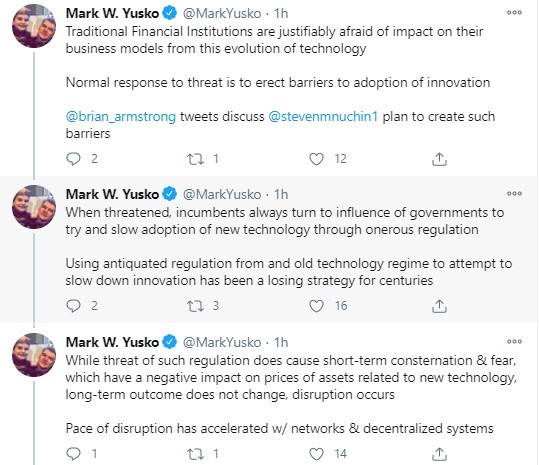
Task: Open the 1h timestamp on third tweet
Action: 281,342
